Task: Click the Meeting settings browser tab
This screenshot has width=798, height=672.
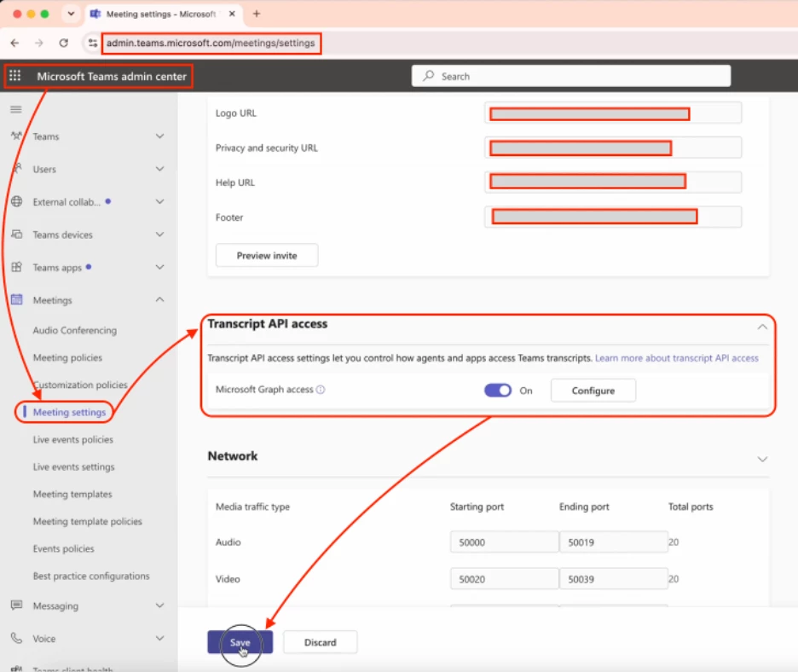Action: coord(163,14)
